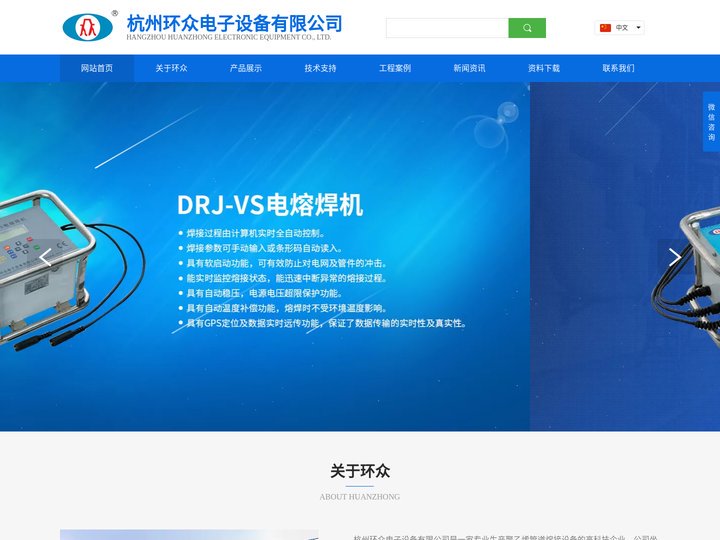Open the 工程案例 menu item
720x540 pixels.
(x=395, y=68)
